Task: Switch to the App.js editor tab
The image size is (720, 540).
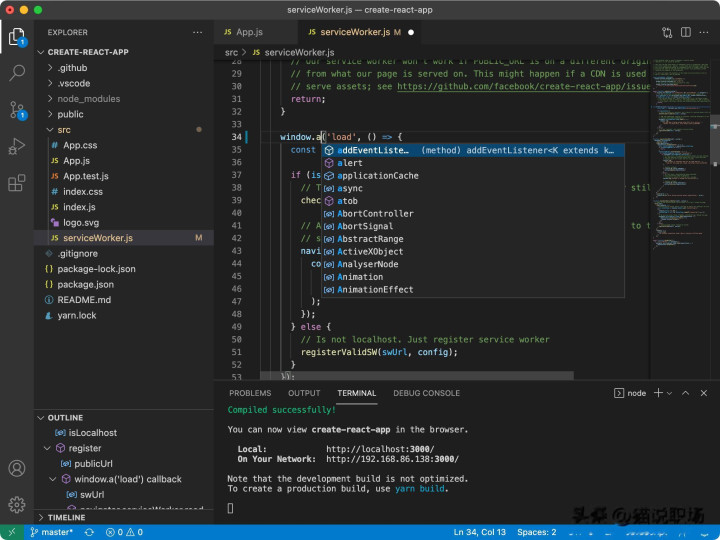Action: [x=248, y=32]
